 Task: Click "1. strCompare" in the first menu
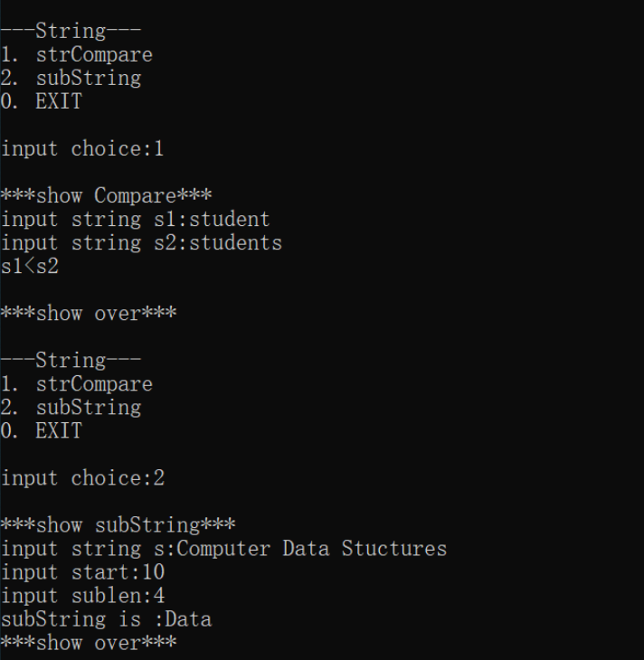(x=77, y=55)
